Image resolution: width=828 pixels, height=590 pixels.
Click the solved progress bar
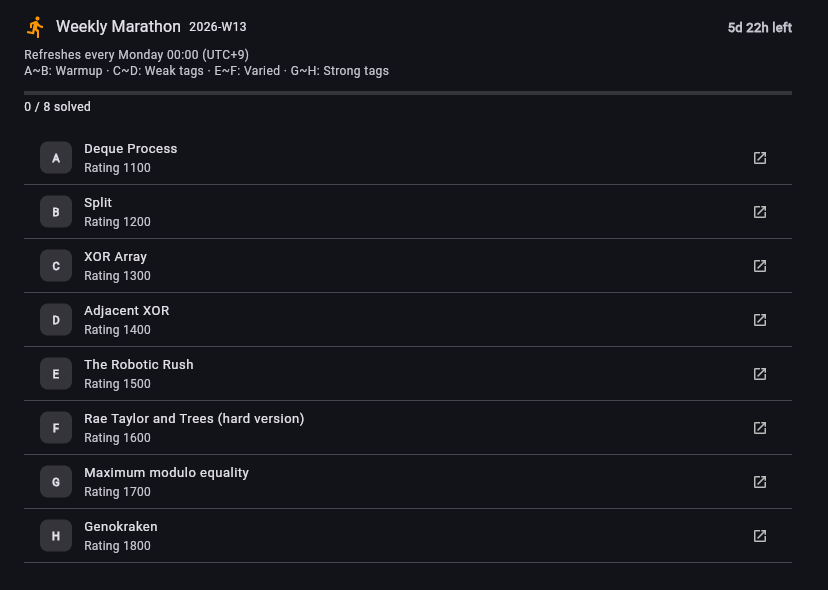click(x=408, y=93)
